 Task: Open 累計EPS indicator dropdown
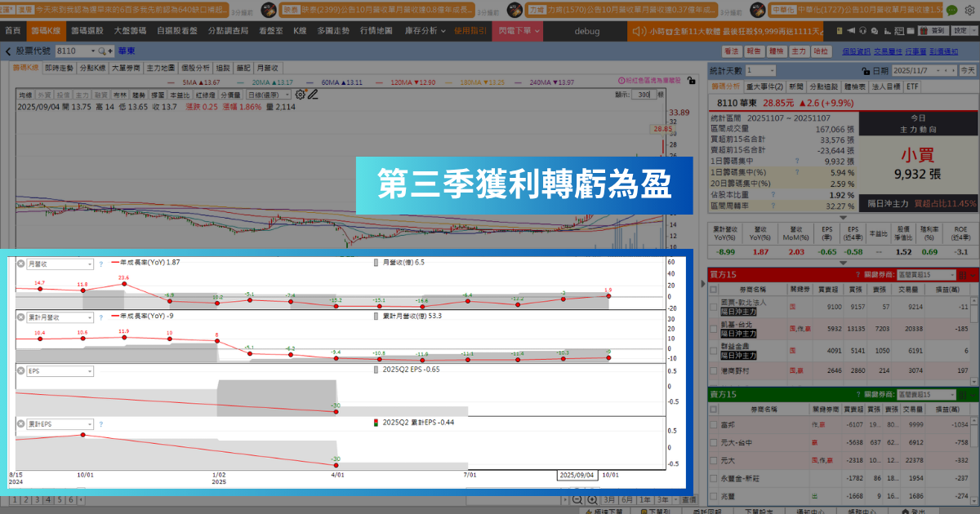click(x=60, y=424)
